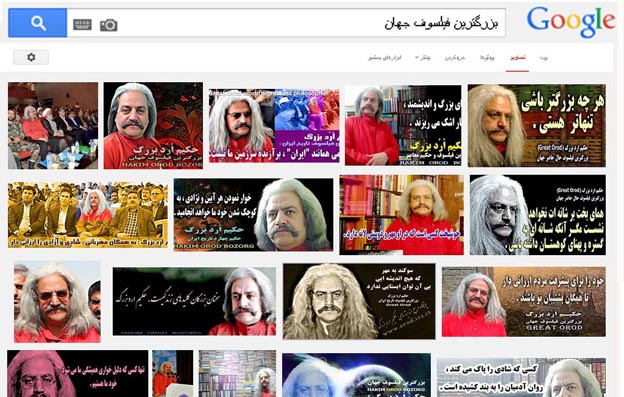Image resolution: width=624 pixels, height=397 pixels.
Task: Open thumbnail of man in red beside bookshelf with yellow text
Action: click(x=403, y=125)
